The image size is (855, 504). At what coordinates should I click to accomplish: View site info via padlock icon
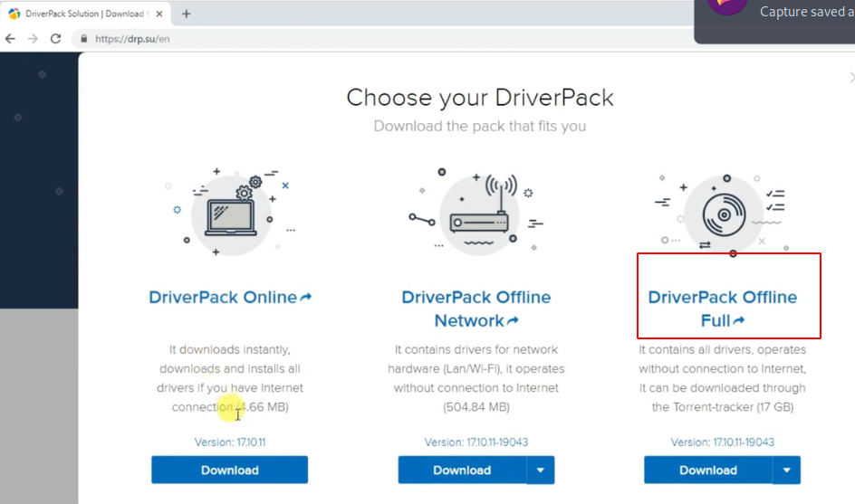83,39
